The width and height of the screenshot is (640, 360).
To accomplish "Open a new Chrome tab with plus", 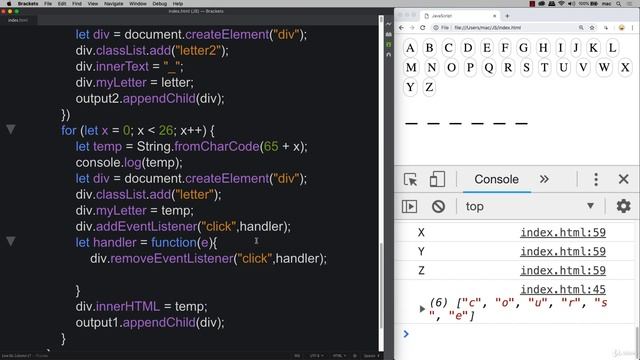I will (507, 16).
